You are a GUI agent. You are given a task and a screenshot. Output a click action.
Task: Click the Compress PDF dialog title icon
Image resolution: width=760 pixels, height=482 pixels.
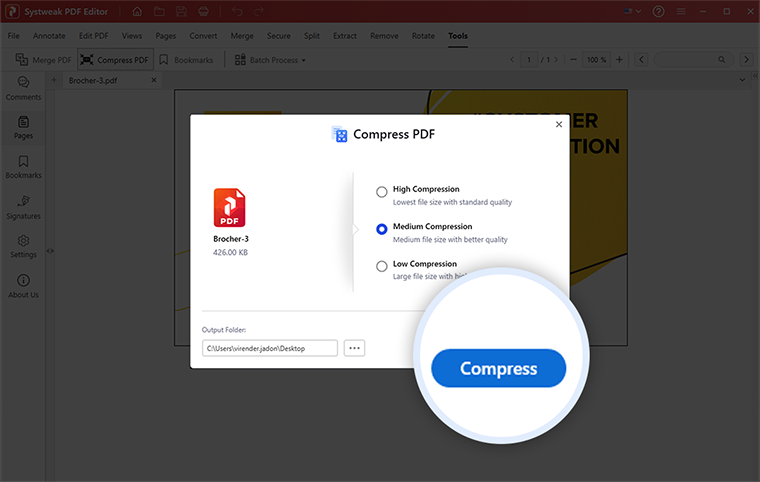click(x=339, y=134)
